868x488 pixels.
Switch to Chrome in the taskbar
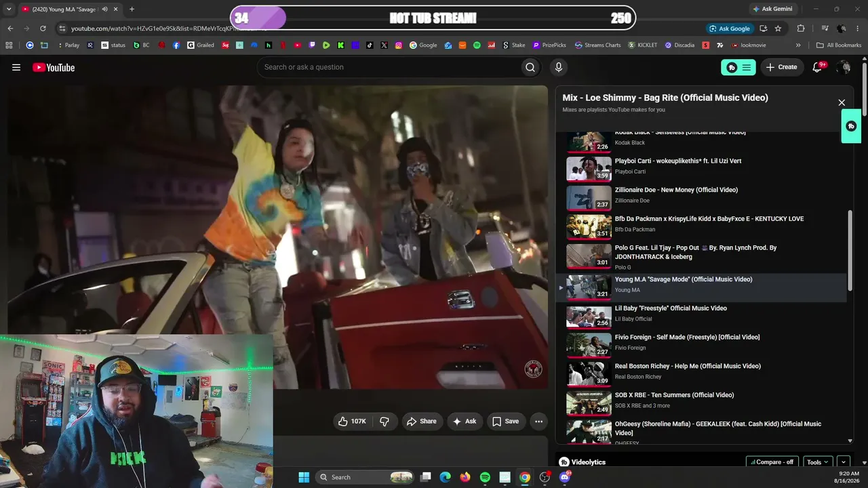[525, 477]
